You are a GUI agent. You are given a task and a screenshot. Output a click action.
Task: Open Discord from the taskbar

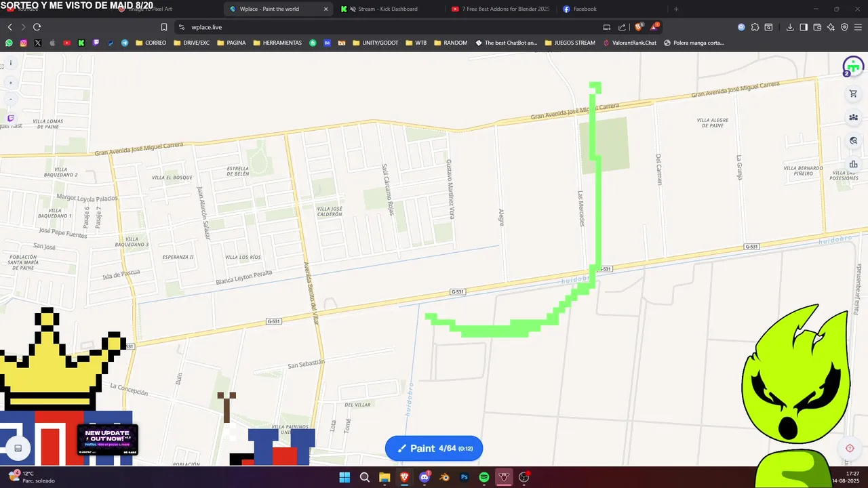pyautogui.click(x=425, y=477)
